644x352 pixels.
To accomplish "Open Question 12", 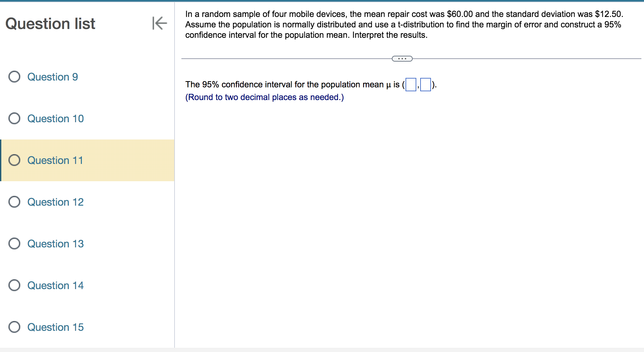I will (x=55, y=202).
